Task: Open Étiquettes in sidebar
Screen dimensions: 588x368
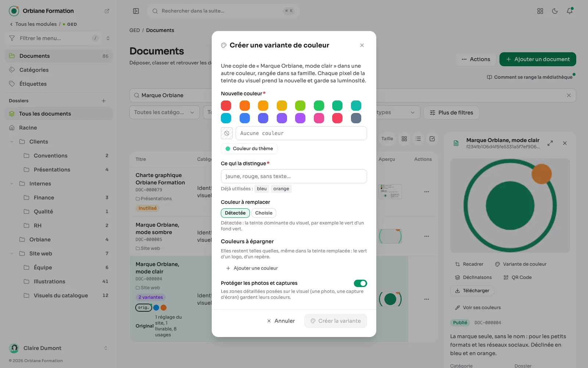Action: [59, 84]
